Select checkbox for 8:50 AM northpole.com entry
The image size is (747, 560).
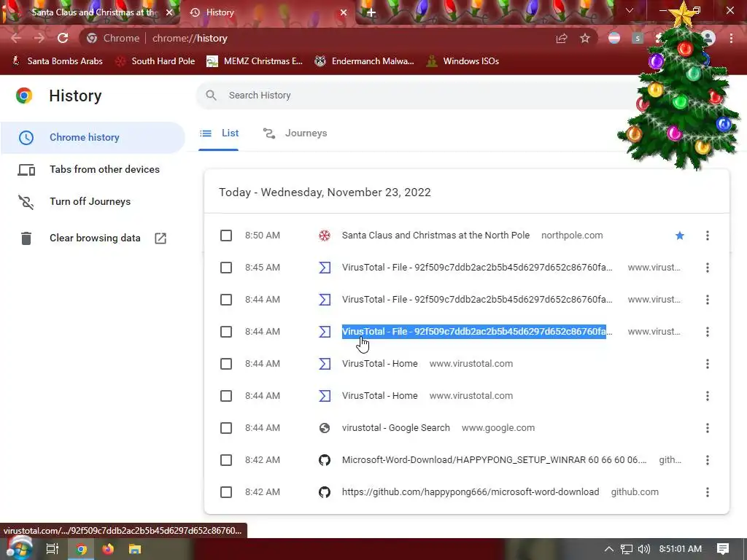click(226, 236)
